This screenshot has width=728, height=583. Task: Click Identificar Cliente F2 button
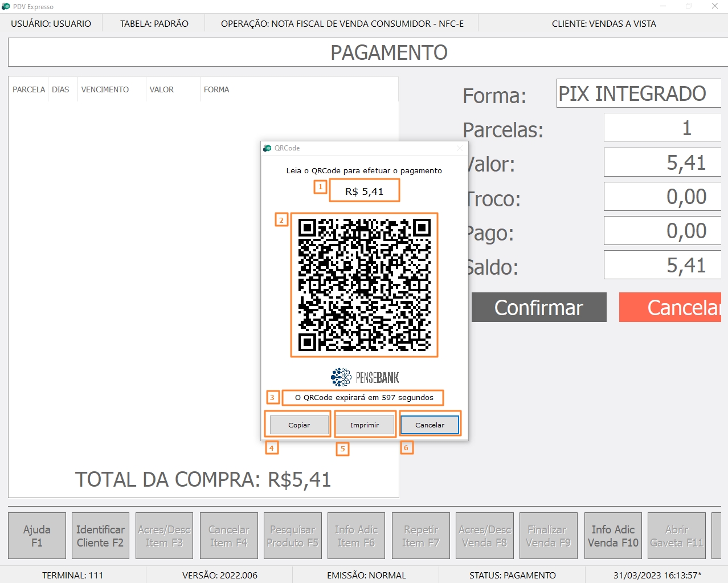[100, 536]
